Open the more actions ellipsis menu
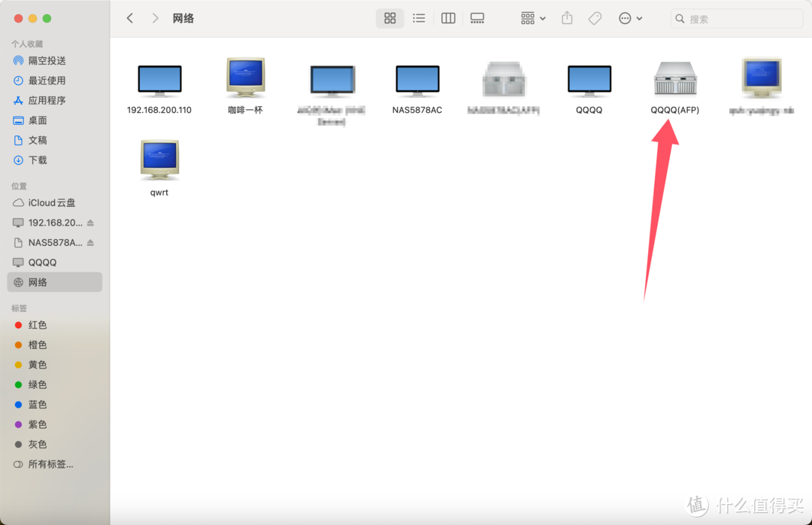812x525 pixels. coord(630,19)
